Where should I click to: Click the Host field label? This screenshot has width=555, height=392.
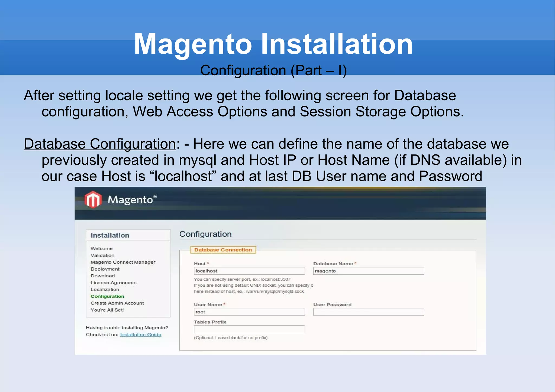[201, 264]
